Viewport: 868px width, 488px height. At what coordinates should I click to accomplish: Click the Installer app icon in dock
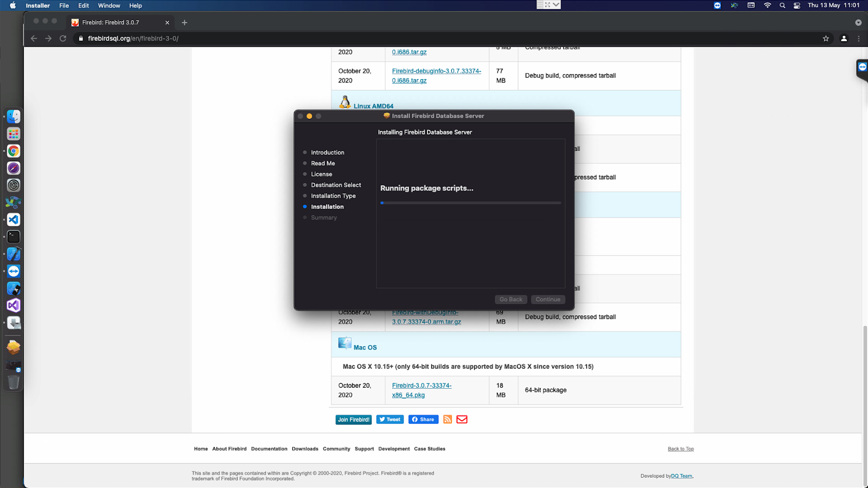point(14,323)
